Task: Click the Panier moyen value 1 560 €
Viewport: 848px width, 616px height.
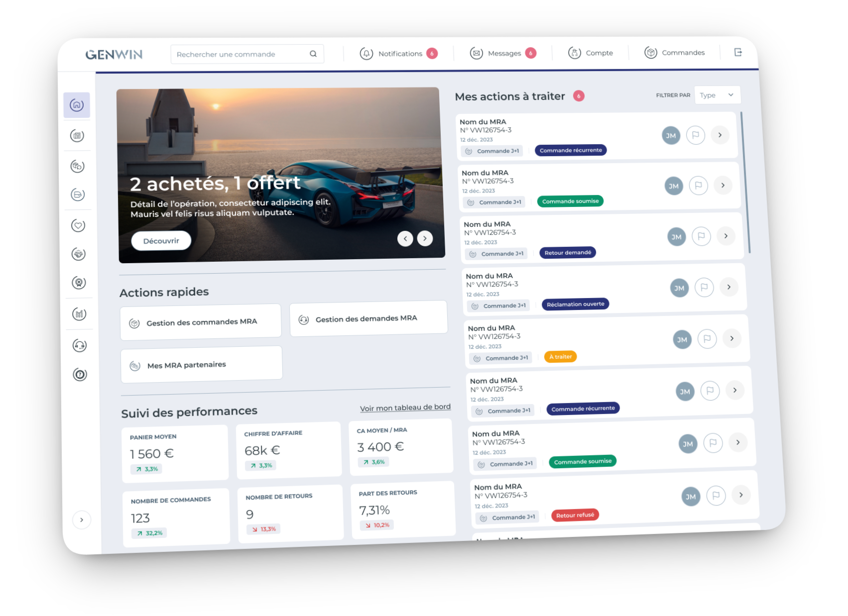Action: pyautogui.click(x=151, y=454)
